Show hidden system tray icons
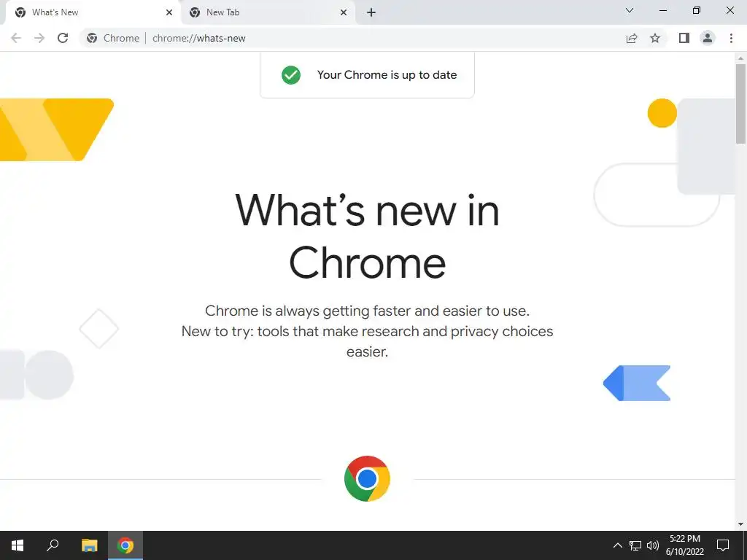The width and height of the screenshot is (747, 560). tap(617, 545)
